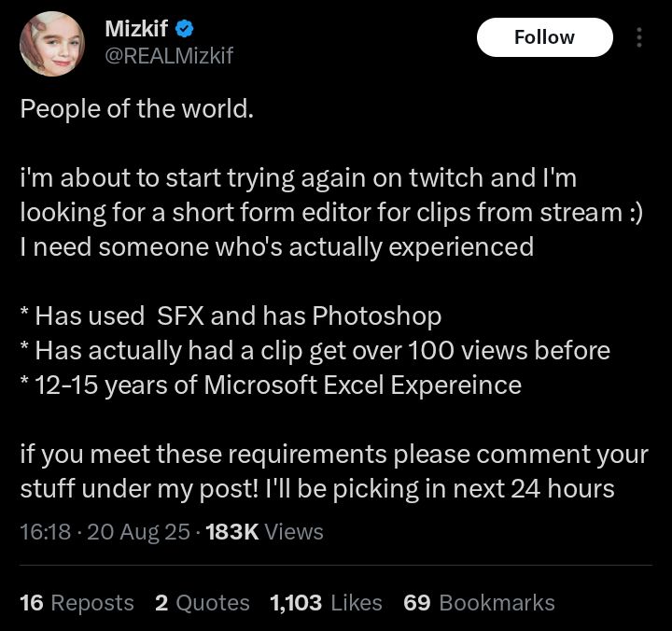View the 183K Views analytics
This screenshot has width=672, height=631.
pos(264,532)
